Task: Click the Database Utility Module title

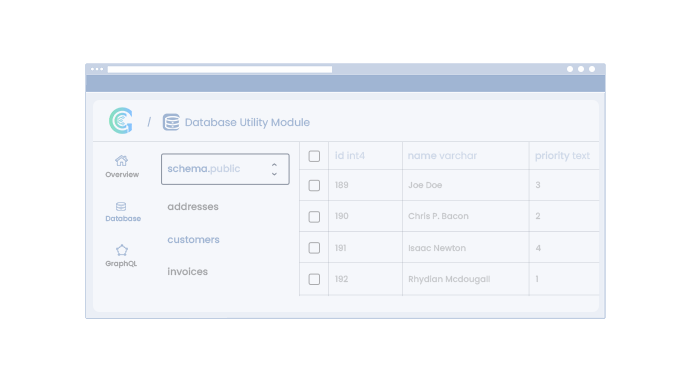Action: pyautogui.click(x=247, y=122)
